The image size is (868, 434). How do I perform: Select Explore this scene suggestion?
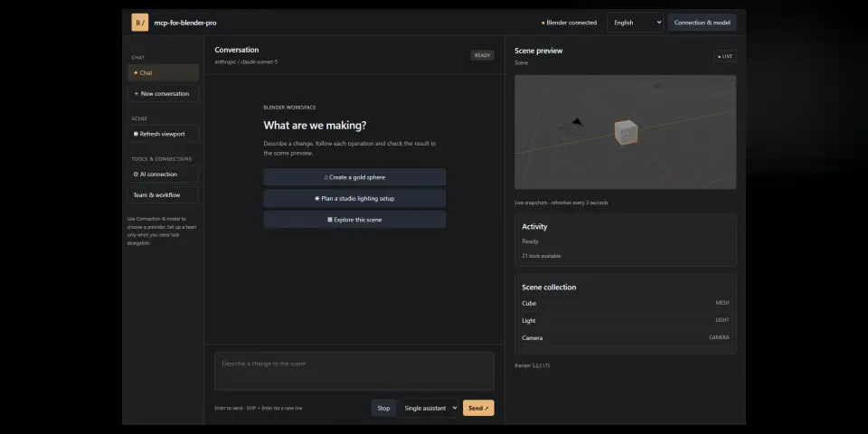point(354,220)
